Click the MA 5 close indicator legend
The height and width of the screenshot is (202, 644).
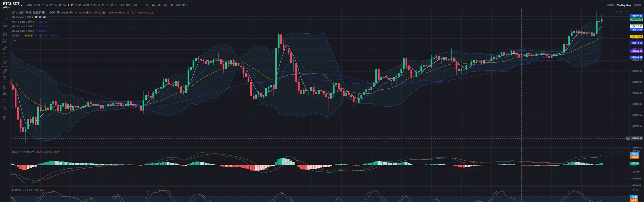(29, 17)
